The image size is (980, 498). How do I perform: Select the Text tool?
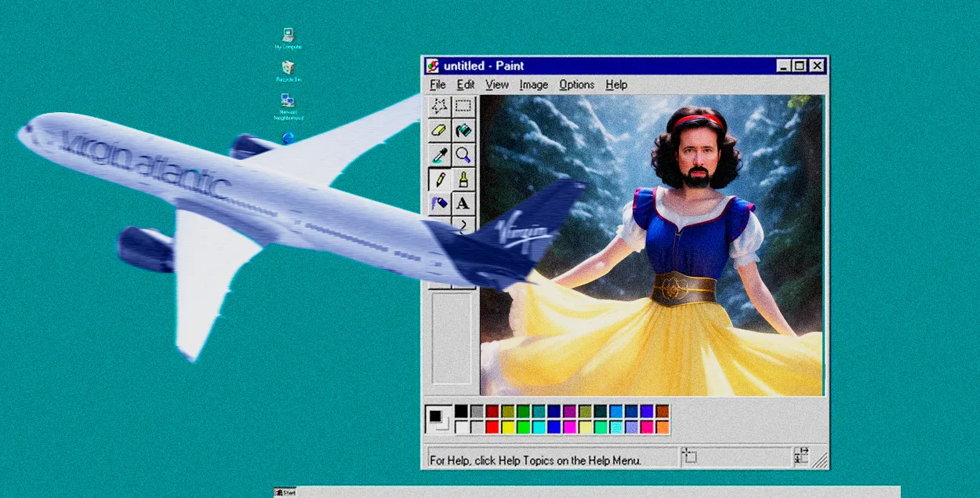(463, 203)
